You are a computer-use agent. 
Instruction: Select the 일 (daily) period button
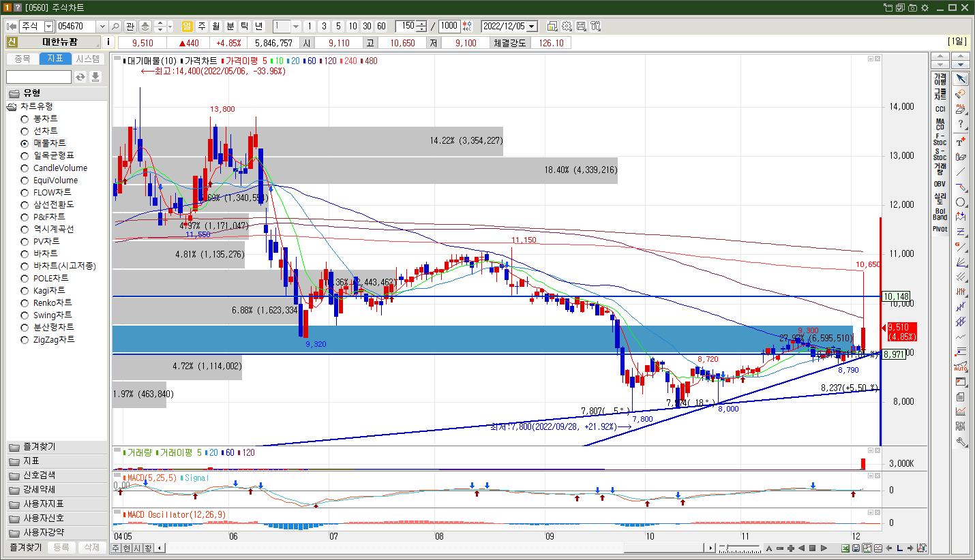pos(187,27)
